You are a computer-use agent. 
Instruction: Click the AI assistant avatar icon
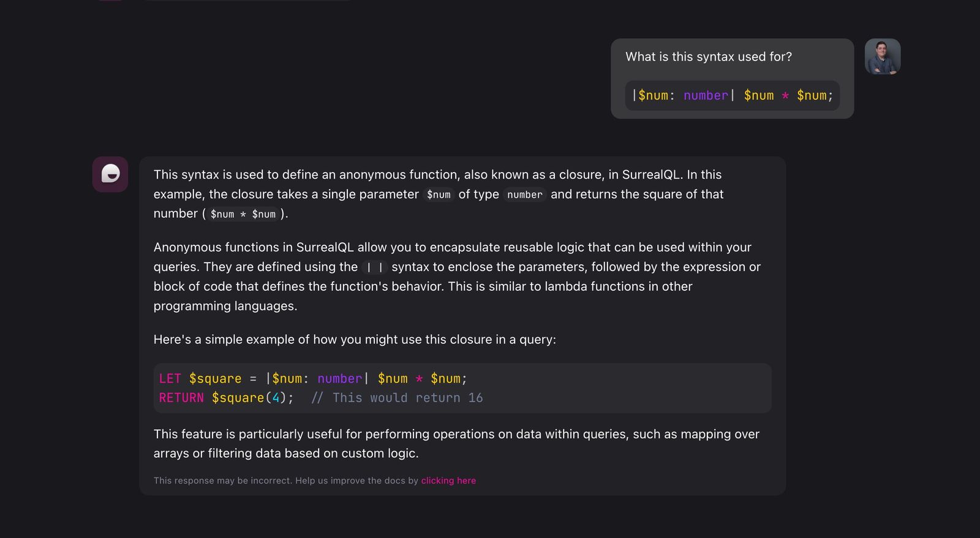tap(110, 174)
